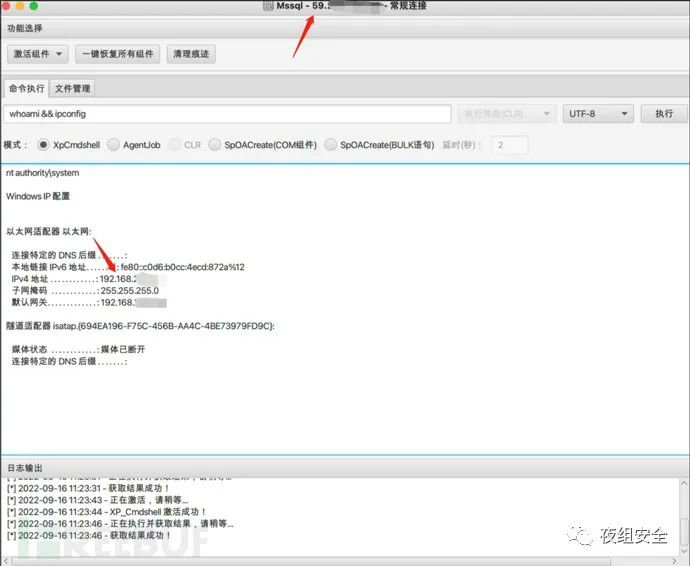
Task: Click the red close window button
Action: (9, 7)
